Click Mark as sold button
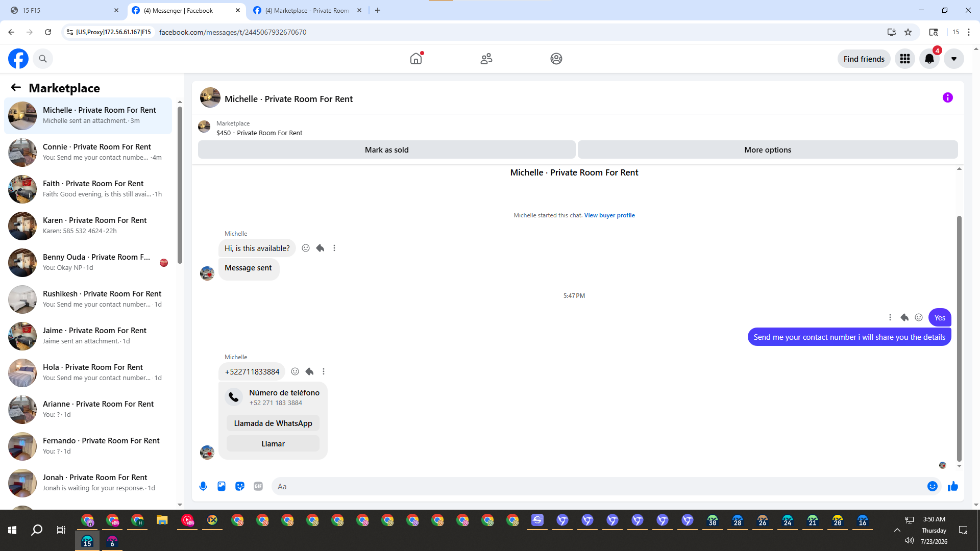The width and height of the screenshot is (980, 551). point(386,149)
